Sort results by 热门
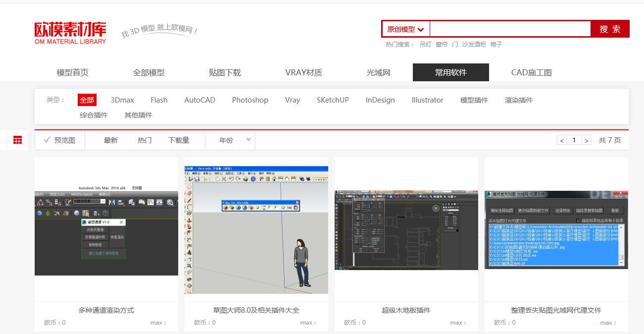The width and height of the screenshot is (644, 334). 145,140
